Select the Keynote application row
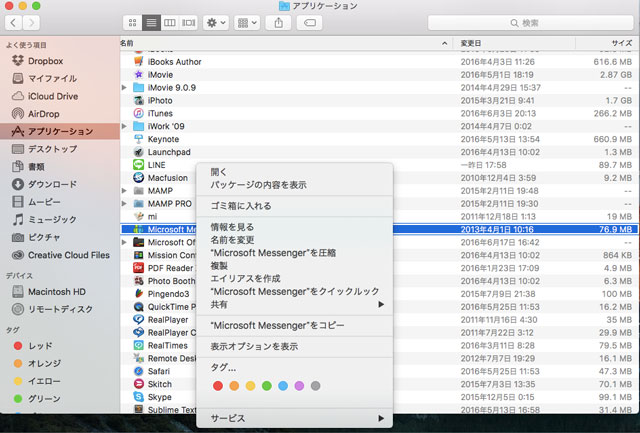The height and width of the screenshot is (433, 640). coord(380,139)
